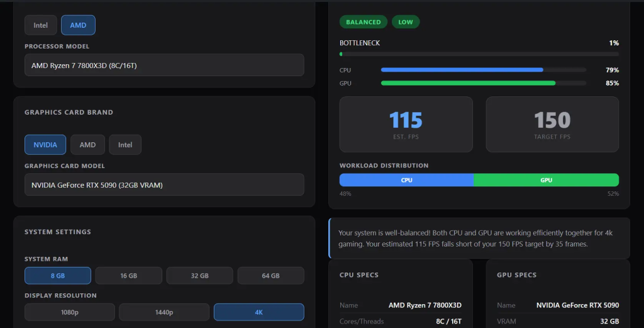Click the SYSTEM RAM label

tap(46, 259)
